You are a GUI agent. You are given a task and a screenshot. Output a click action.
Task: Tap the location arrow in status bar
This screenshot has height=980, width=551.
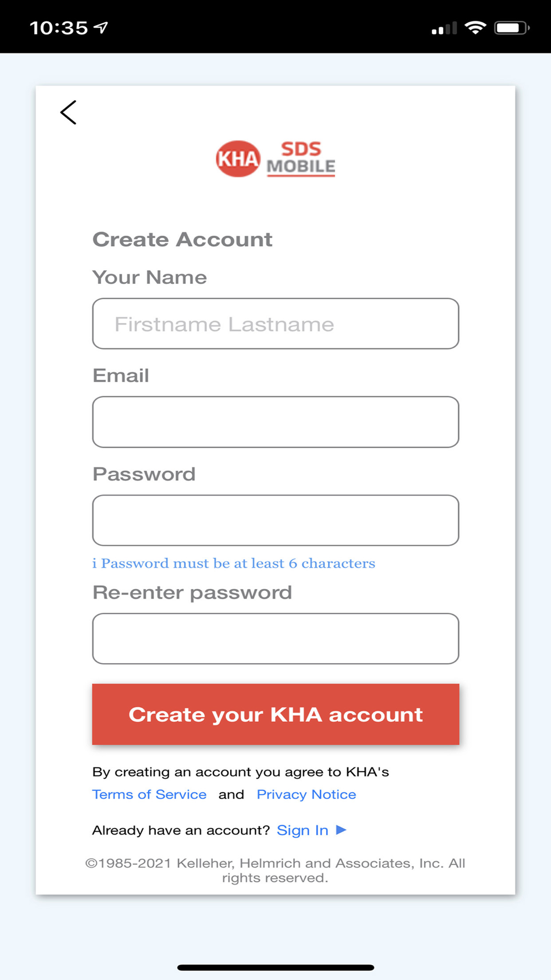(101, 27)
